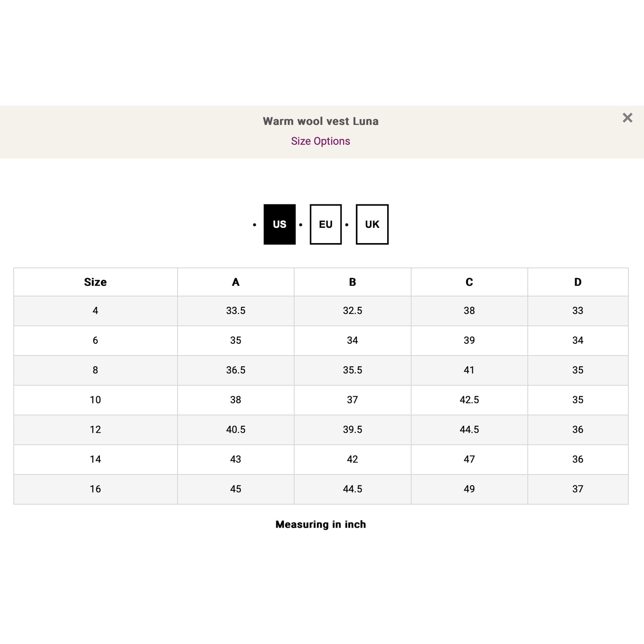Select the size 8 row label
644x644 pixels.
point(95,370)
